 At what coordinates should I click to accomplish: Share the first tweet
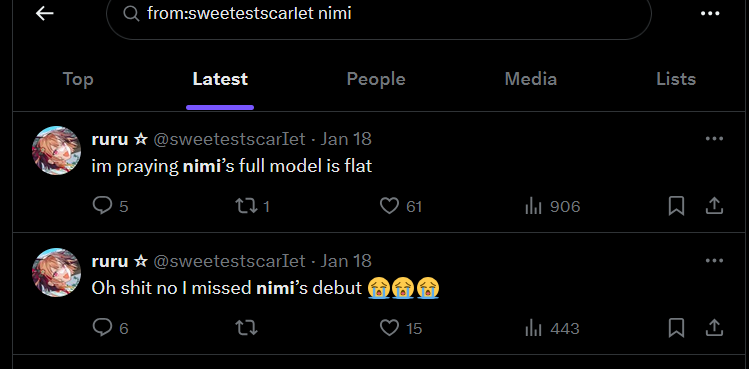(x=714, y=206)
